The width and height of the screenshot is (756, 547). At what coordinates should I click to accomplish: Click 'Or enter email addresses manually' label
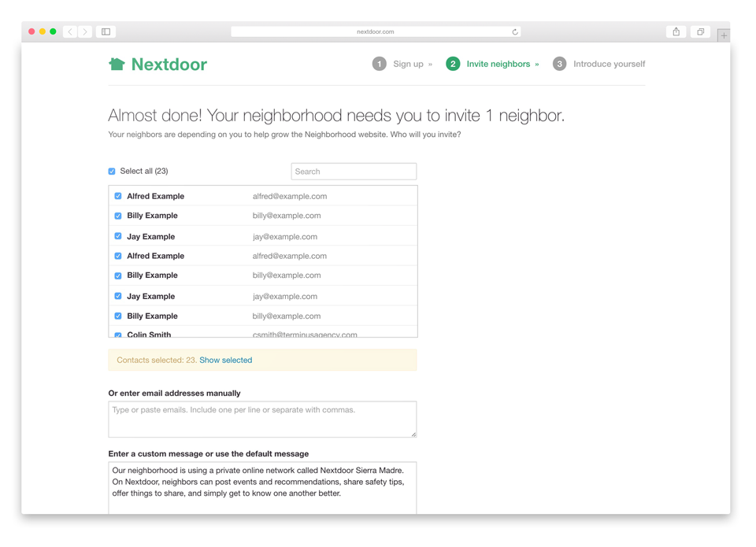(x=175, y=394)
